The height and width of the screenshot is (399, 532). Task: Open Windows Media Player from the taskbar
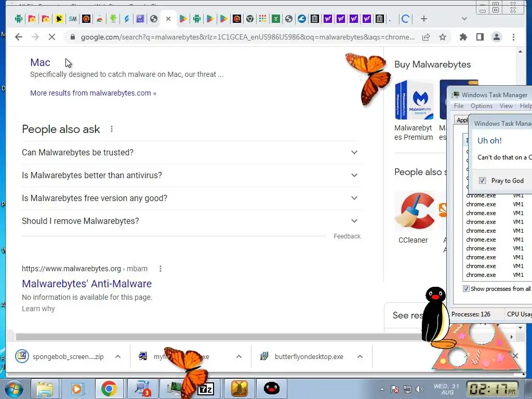coord(77,389)
